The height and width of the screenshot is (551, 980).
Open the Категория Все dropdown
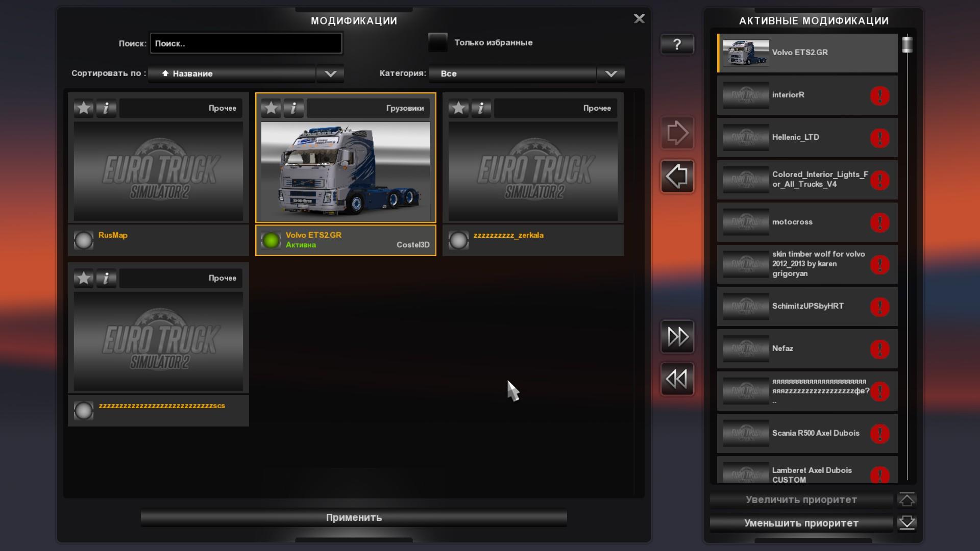click(610, 73)
